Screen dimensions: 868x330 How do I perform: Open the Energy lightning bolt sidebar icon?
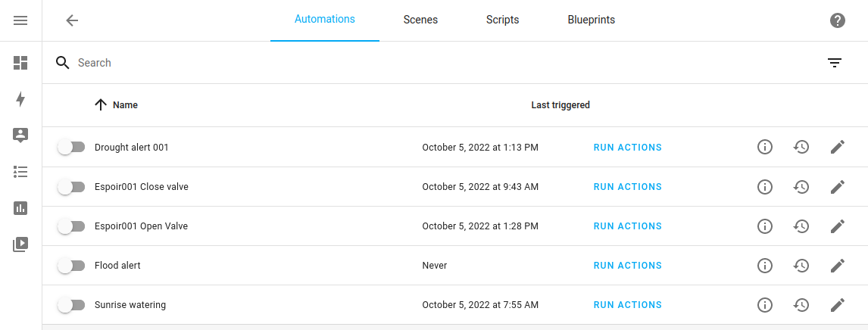pos(20,99)
